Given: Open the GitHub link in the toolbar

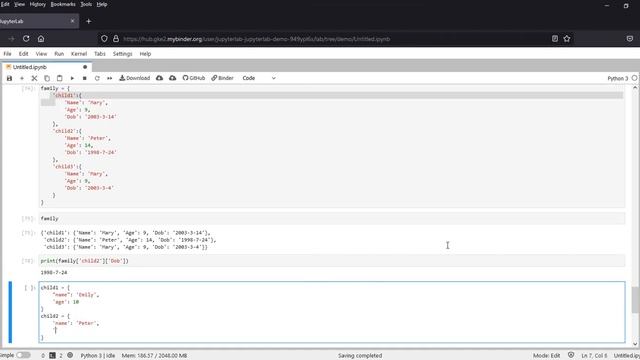Looking at the screenshot, I should (194, 78).
